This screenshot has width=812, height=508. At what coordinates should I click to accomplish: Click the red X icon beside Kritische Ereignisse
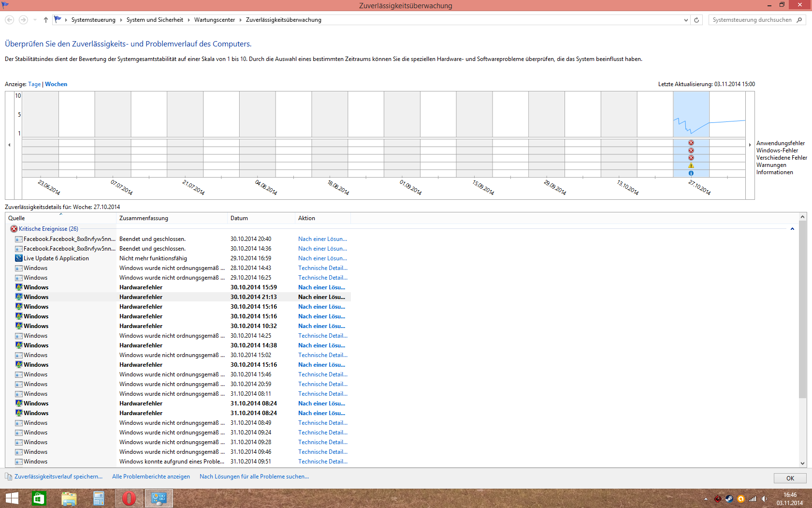coord(14,229)
